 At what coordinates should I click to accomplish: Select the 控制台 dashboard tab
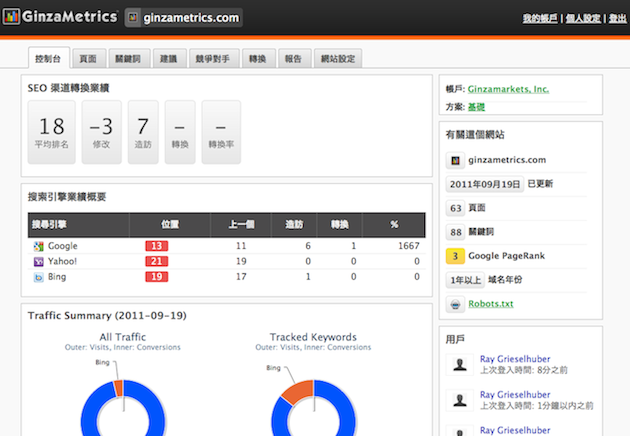48,58
